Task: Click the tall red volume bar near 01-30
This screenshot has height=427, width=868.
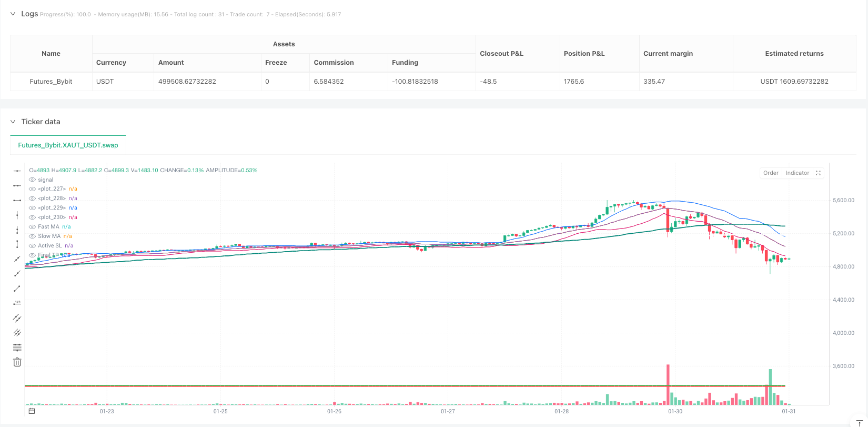Action: pos(668,384)
